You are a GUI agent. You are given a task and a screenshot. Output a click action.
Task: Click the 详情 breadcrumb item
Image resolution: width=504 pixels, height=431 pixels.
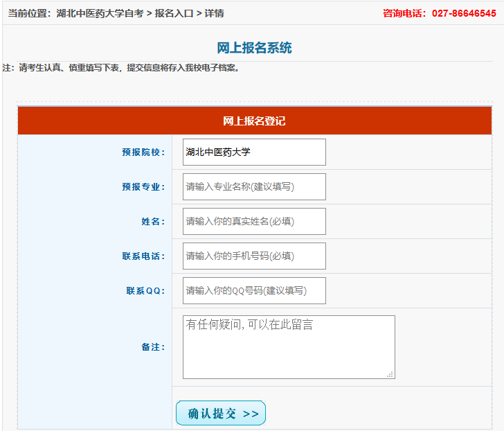pyautogui.click(x=214, y=13)
